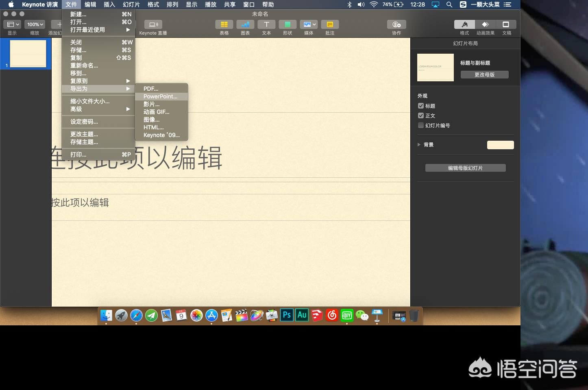The height and width of the screenshot is (390, 588).
Task: Open the 播放 play menu
Action: point(211,4)
